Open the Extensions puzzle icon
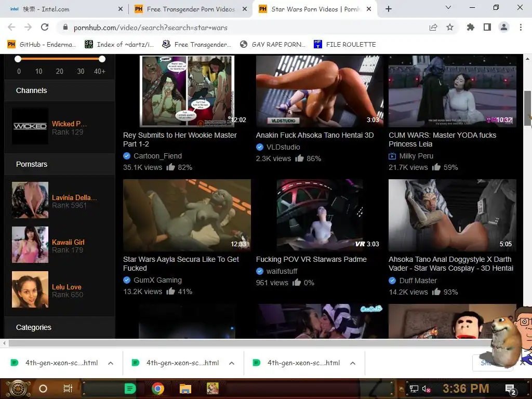The height and width of the screenshot is (399, 532). click(x=471, y=28)
